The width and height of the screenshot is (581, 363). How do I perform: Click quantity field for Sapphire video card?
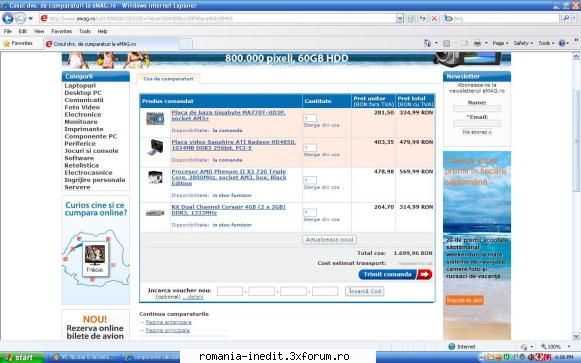(x=310, y=148)
